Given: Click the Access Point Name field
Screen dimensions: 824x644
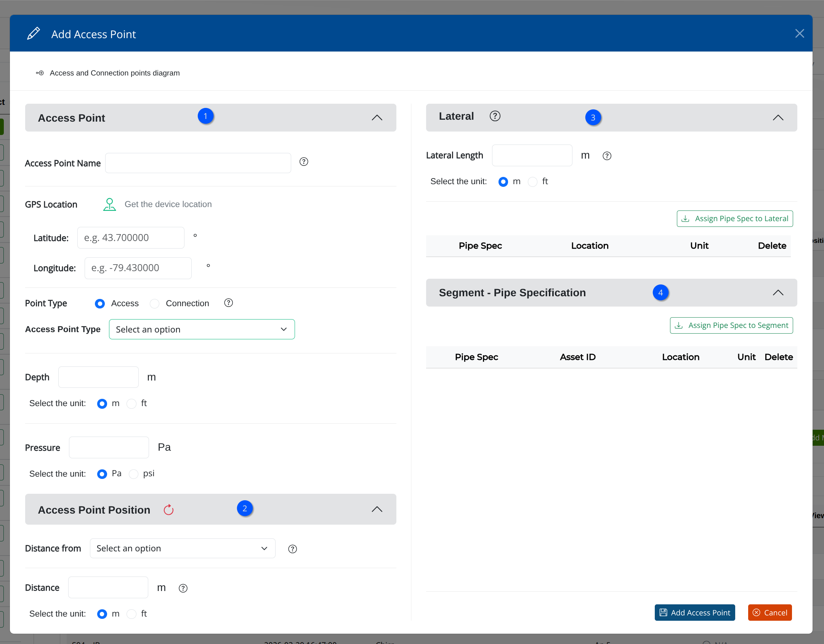Looking at the screenshot, I should pyautogui.click(x=198, y=163).
